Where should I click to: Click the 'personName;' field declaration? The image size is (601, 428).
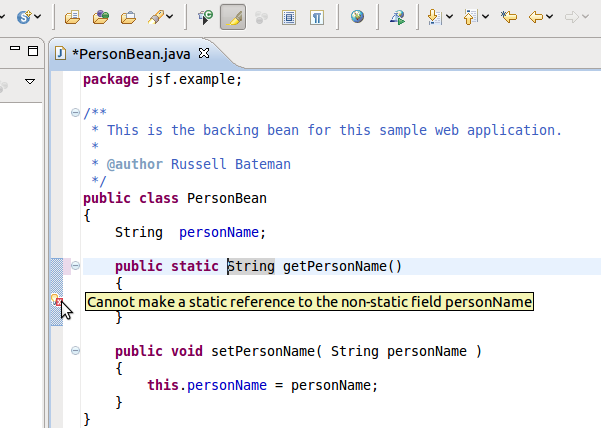click(222, 233)
